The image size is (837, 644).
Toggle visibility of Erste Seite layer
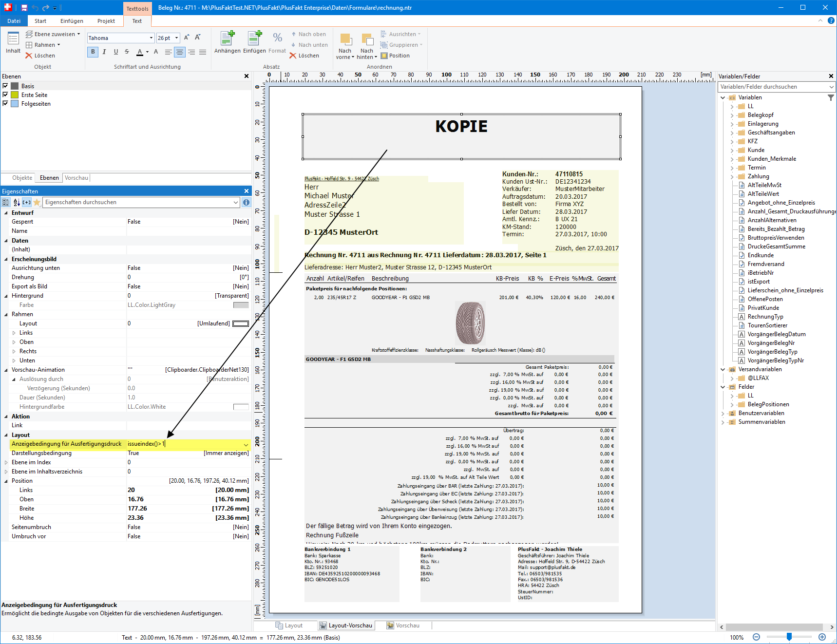pyautogui.click(x=5, y=95)
